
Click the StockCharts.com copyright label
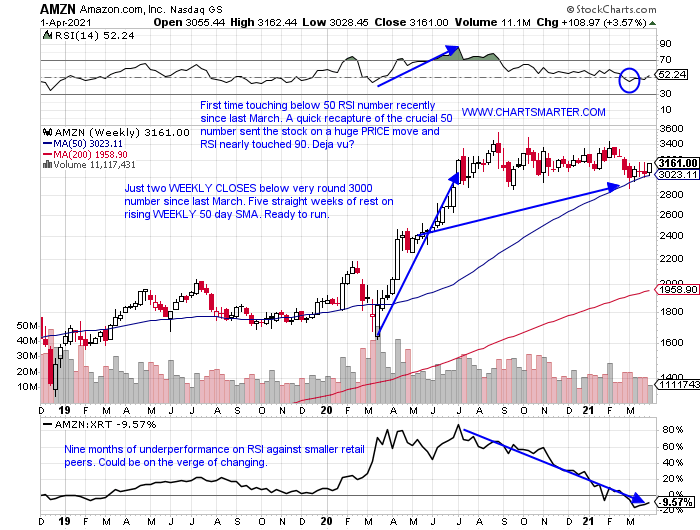(611, 9)
